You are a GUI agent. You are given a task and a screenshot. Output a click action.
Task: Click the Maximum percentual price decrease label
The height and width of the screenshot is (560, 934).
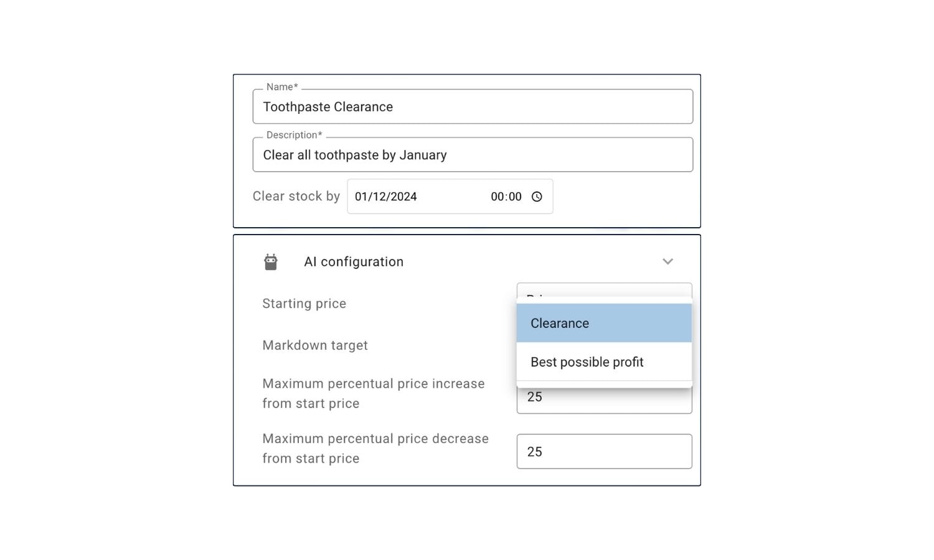coord(375,448)
